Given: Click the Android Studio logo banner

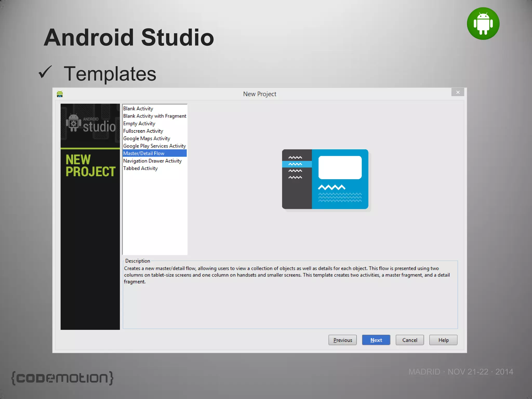Looking at the screenshot, I should 90,126.
